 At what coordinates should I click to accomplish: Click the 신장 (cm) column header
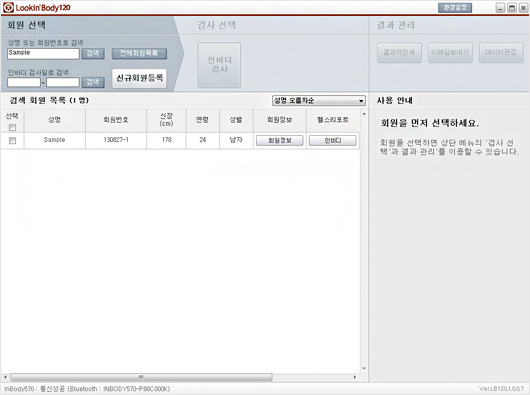point(166,120)
